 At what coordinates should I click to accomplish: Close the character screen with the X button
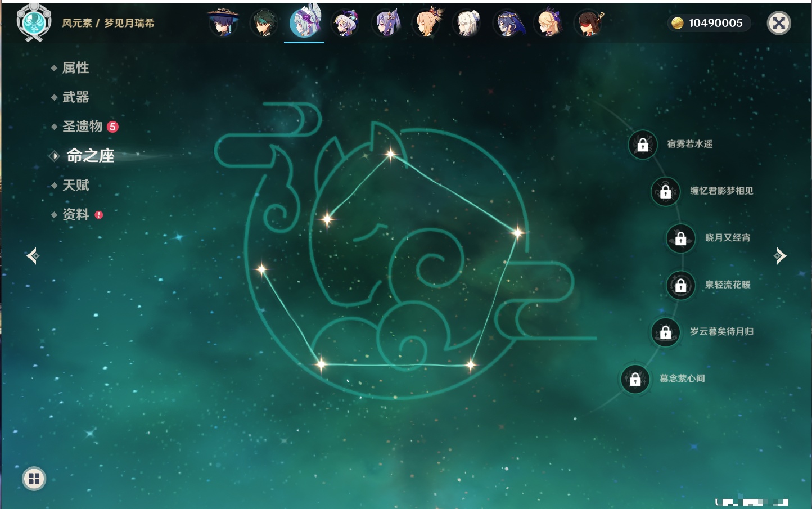pyautogui.click(x=779, y=23)
